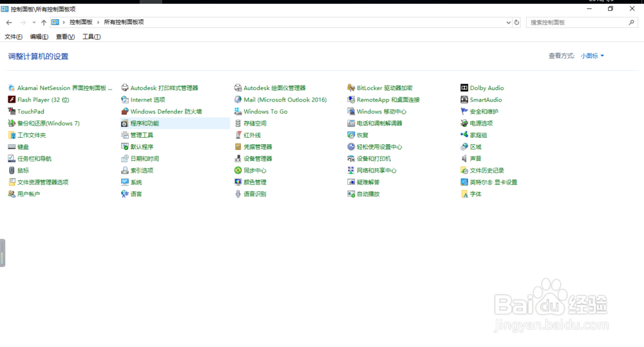Open the 系统 icon
This screenshot has width=644, height=347.
[x=125, y=182]
